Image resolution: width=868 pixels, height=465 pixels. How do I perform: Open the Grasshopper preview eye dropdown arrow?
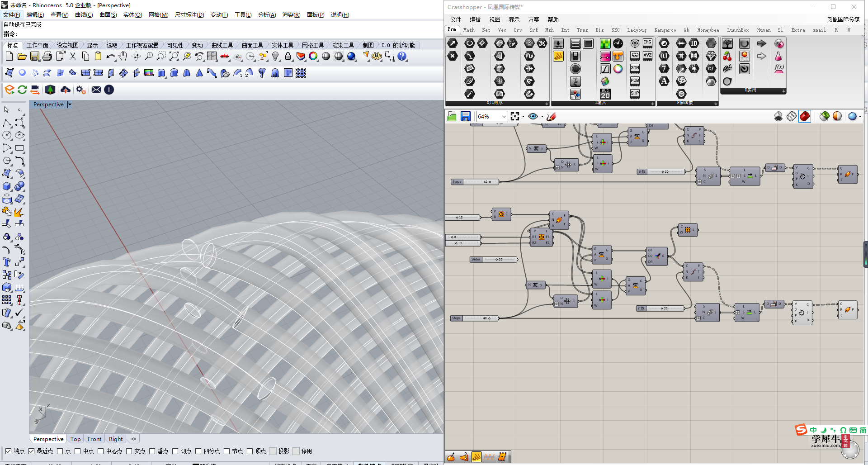point(542,117)
